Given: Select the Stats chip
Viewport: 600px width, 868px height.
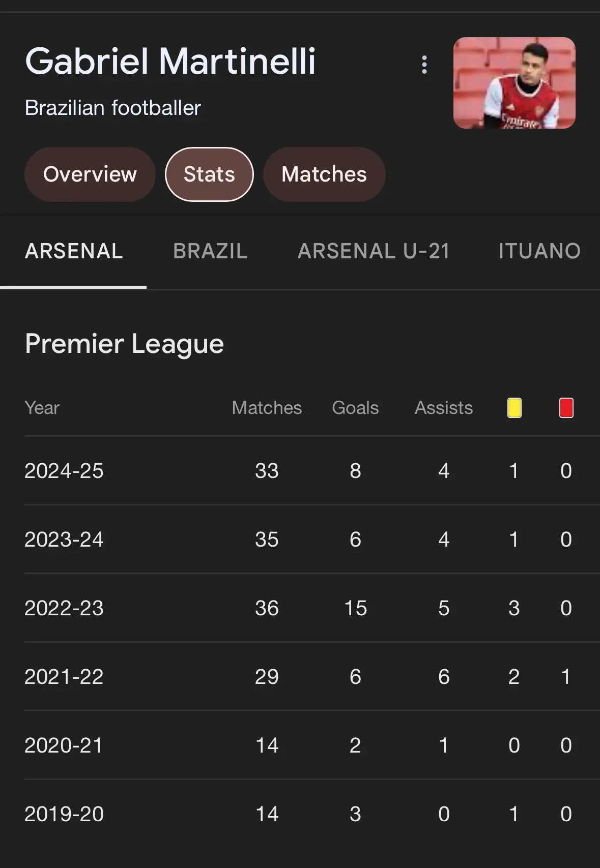Looking at the screenshot, I should tap(209, 174).
